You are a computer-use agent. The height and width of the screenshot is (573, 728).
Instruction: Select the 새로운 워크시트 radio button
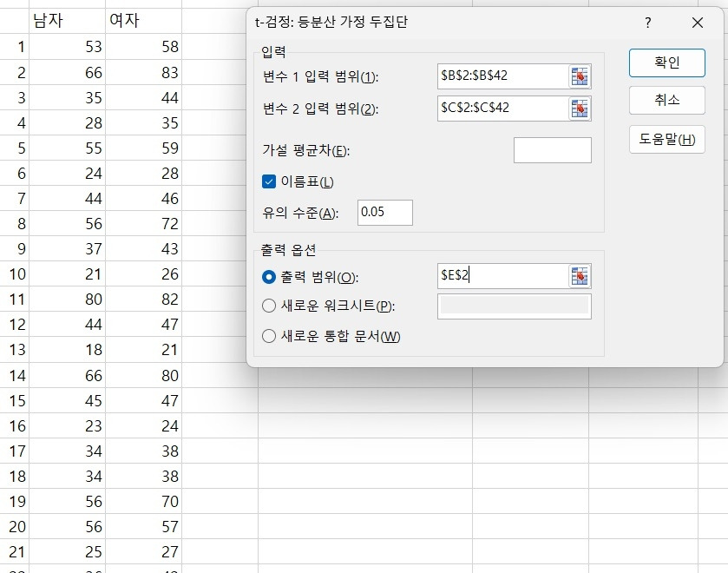(269, 305)
